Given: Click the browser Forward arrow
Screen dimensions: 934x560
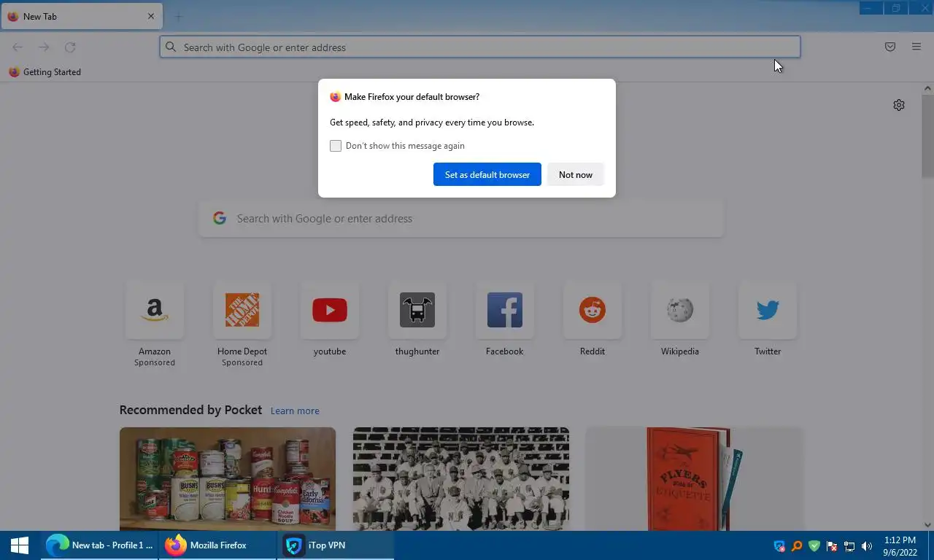Looking at the screenshot, I should pos(44,47).
